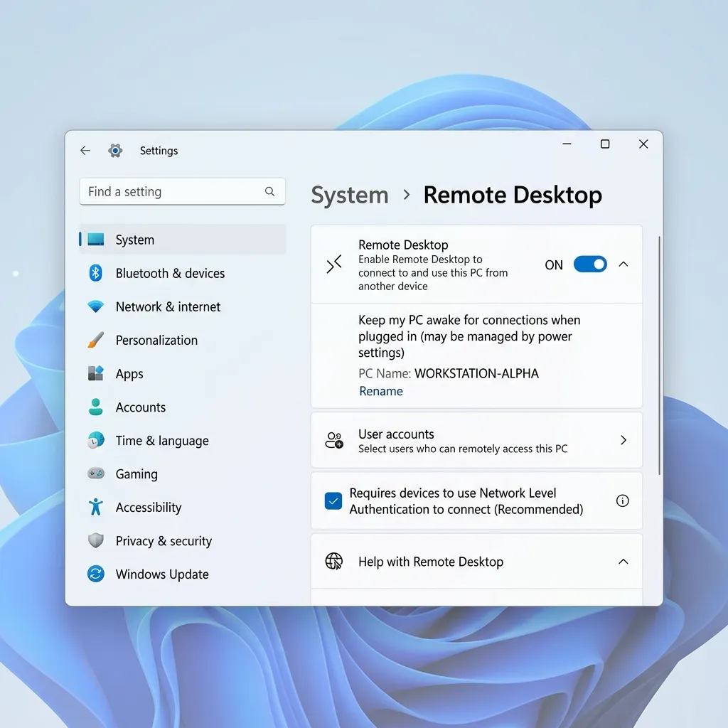Click in the Find a setting box
The image size is (728, 728).
(182, 191)
